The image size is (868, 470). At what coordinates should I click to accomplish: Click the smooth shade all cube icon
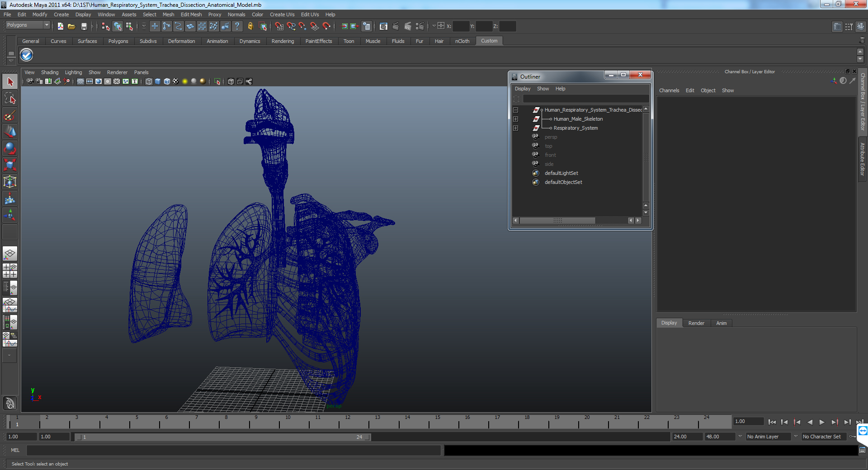pos(158,81)
